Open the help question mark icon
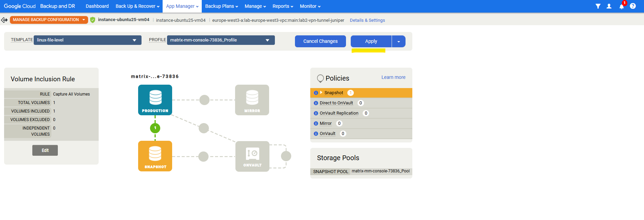Image resolution: width=644 pixels, height=220 pixels. pyautogui.click(x=633, y=6)
